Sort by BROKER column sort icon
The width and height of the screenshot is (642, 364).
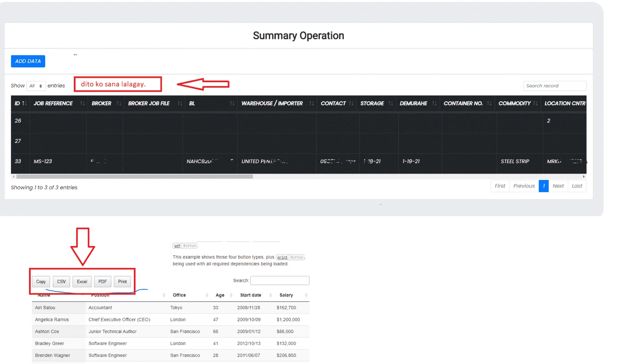pyautogui.click(x=119, y=103)
